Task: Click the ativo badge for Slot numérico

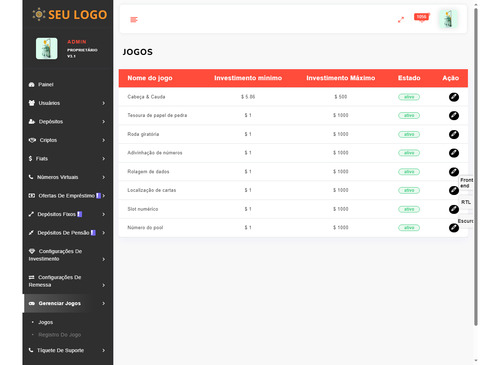Action: coord(409,209)
